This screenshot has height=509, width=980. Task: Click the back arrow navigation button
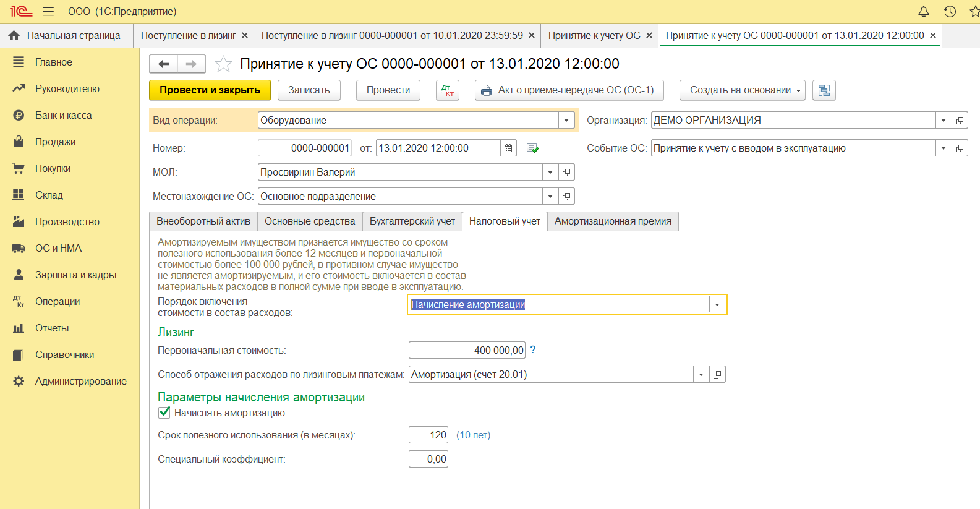click(x=164, y=64)
